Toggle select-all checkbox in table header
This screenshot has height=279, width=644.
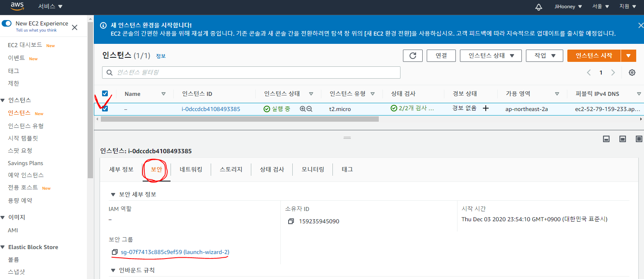click(x=105, y=93)
